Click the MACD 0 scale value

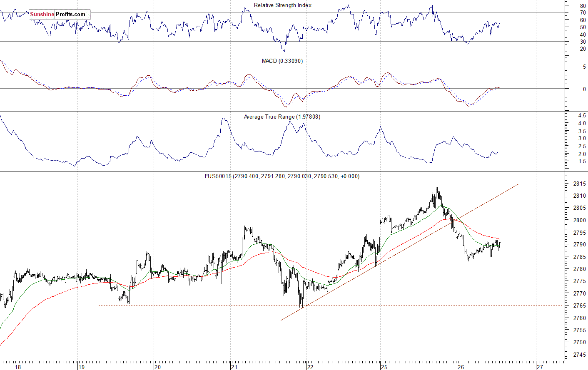click(584, 89)
